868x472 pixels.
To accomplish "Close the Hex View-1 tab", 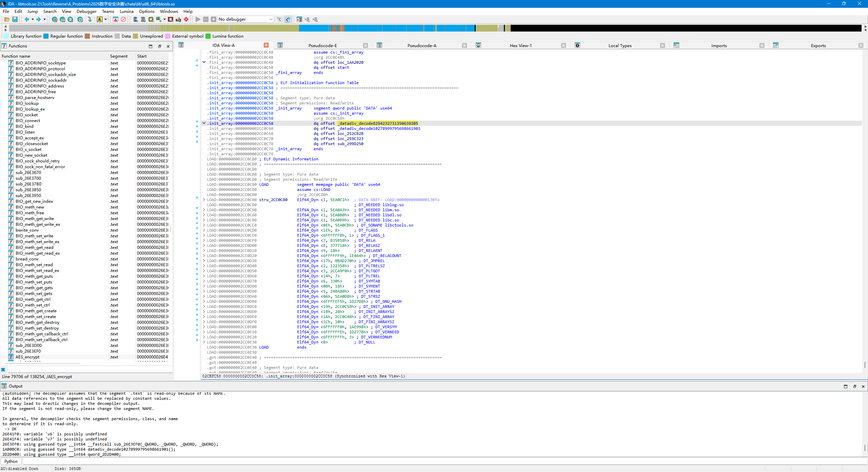I will tap(563, 45).
